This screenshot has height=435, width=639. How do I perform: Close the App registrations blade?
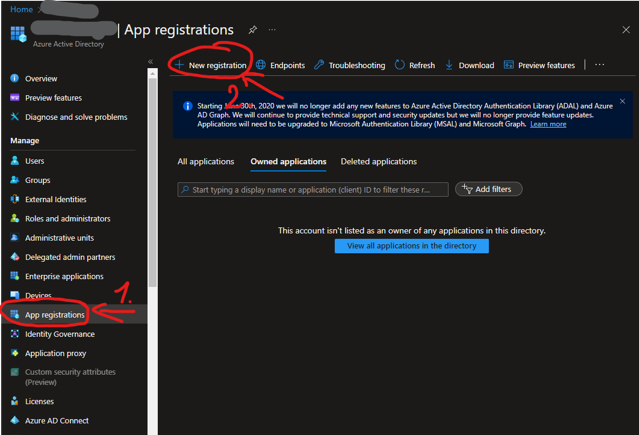pyautogui.click(x=626, y=30)
